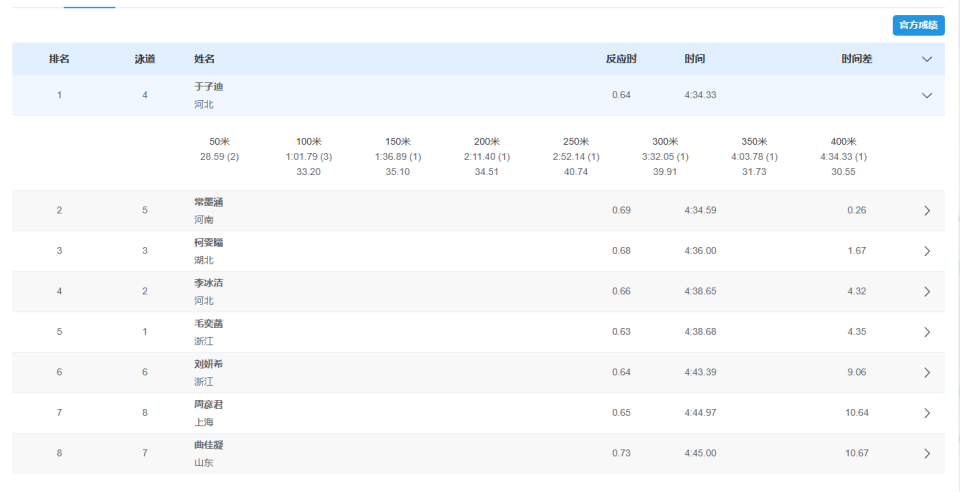The width and height of the screenshot is (960, 492).
Task: Click the 300米 split label
Action: (x=666, y=141)
